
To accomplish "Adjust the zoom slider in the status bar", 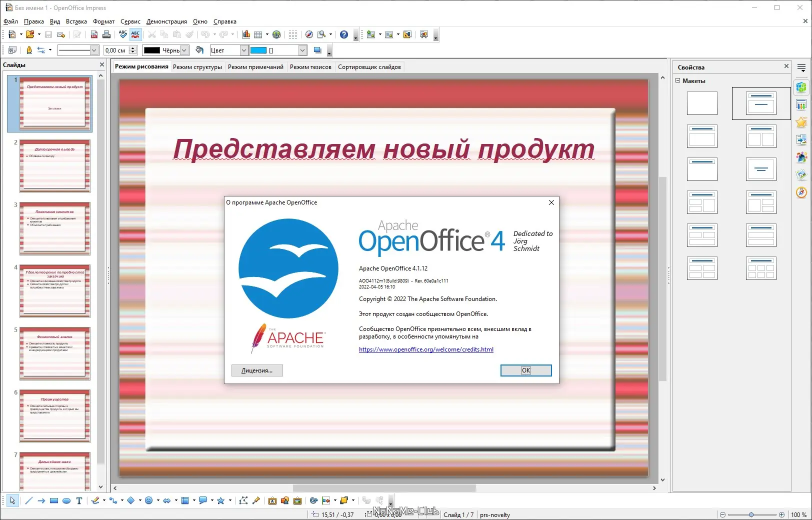I will (751, 514).
